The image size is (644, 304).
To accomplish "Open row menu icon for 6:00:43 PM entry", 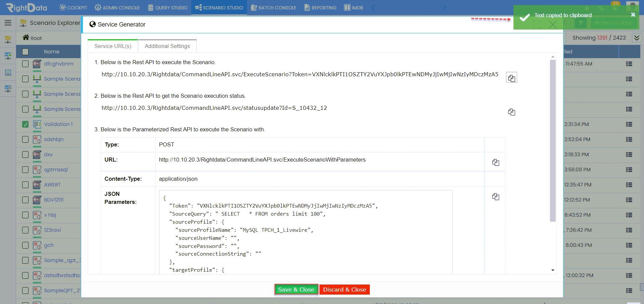I will coord(629,245).
